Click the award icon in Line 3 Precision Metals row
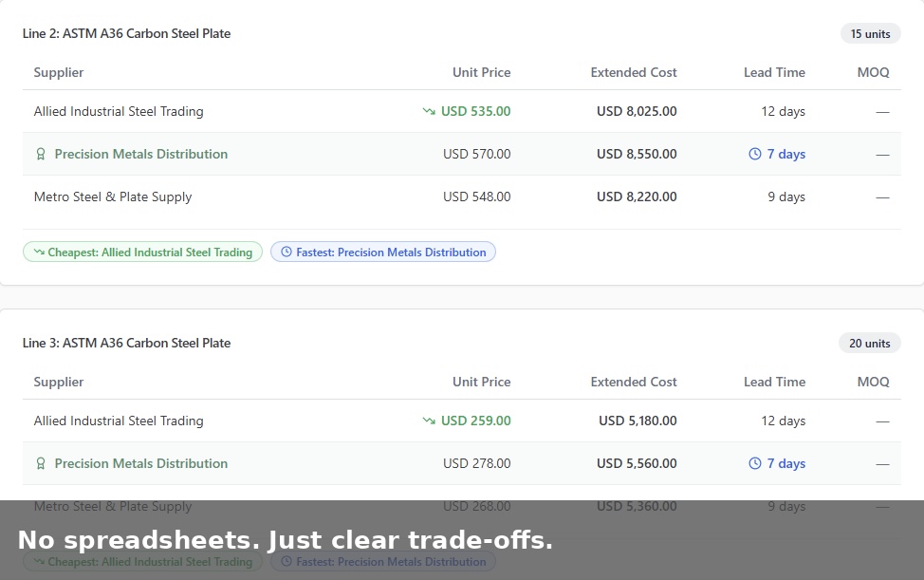924x580 pixels. [x=41, y=463]
